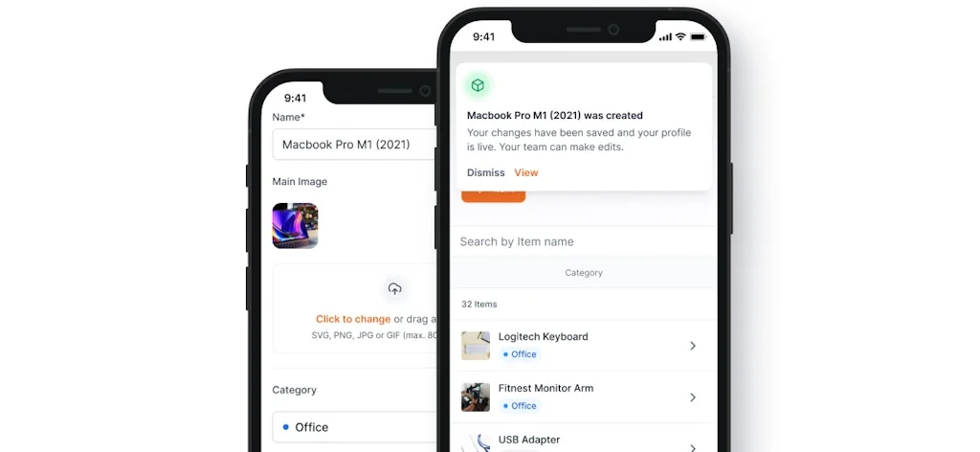
Task: Click the cloud upload icon
Action: (x=394, y=288)
